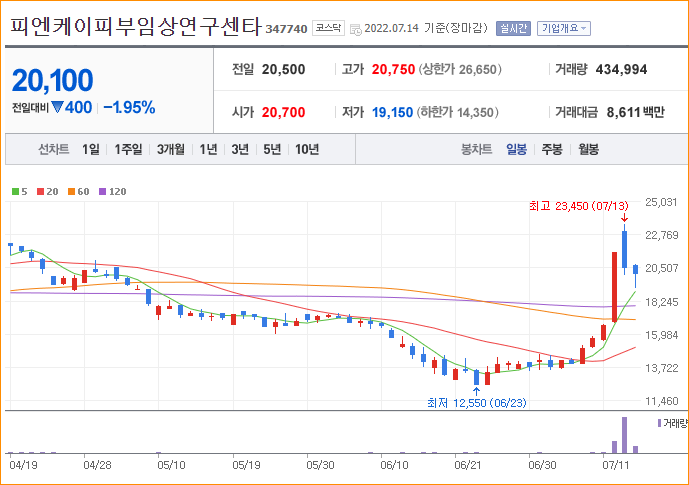Select the 1년 line chart tab
The width and height of the screenshot is (689, 485).
208,149
